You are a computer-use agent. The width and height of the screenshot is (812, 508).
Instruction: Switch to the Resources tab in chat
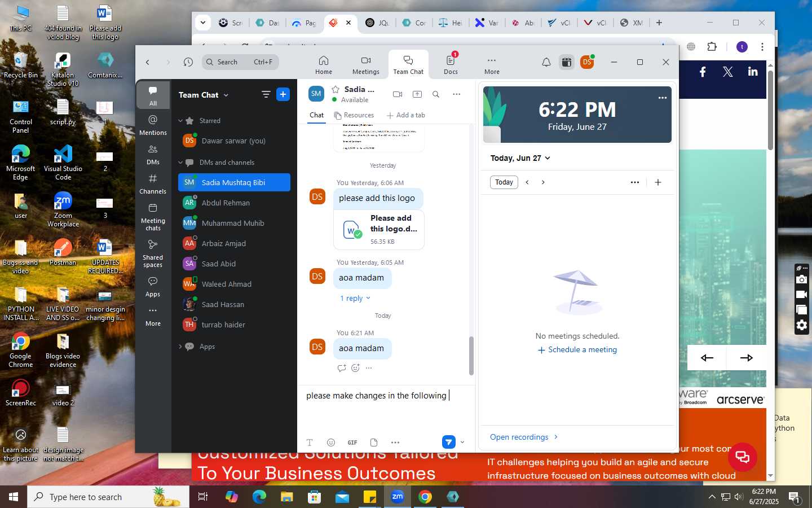point(354,115)
